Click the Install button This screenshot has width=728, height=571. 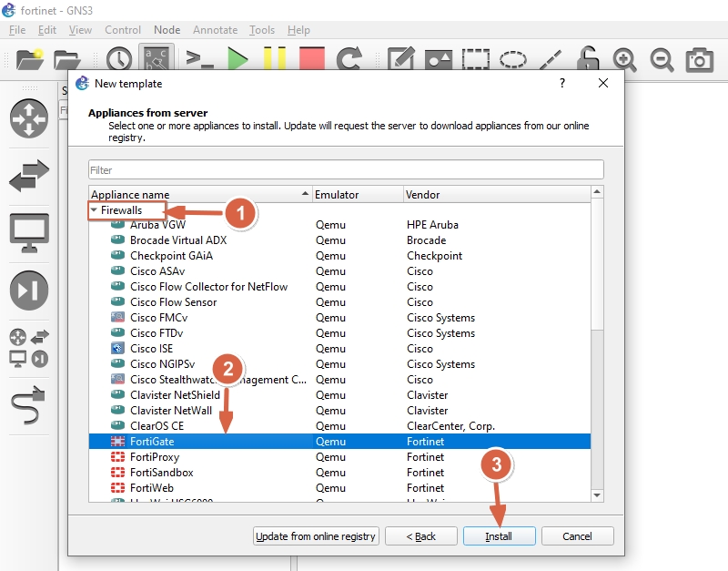pos(498,536)
